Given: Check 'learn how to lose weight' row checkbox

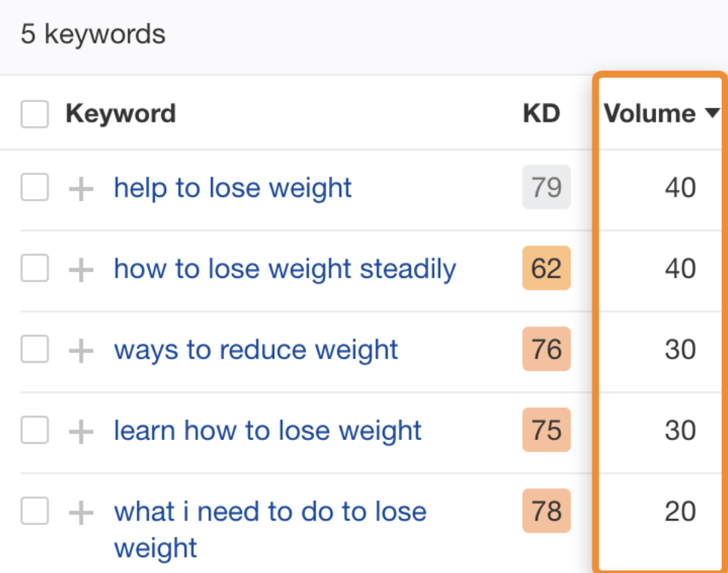Looking at the screenshot, I should 35,430.
